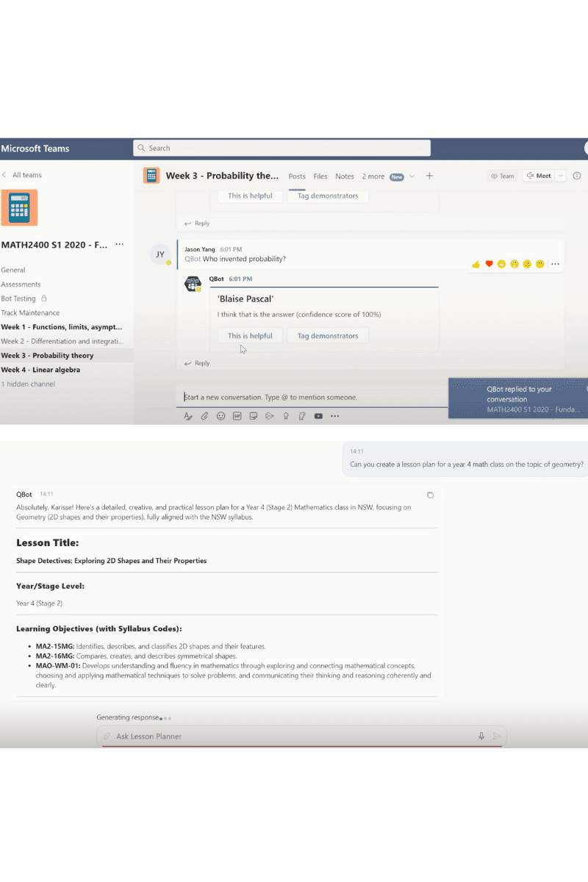Image resolution: width=588 pixels, height=882 pixels.
Task: Insert a GIF using the GIF icon
Action: pyautogui.click(x=237, y=416)
